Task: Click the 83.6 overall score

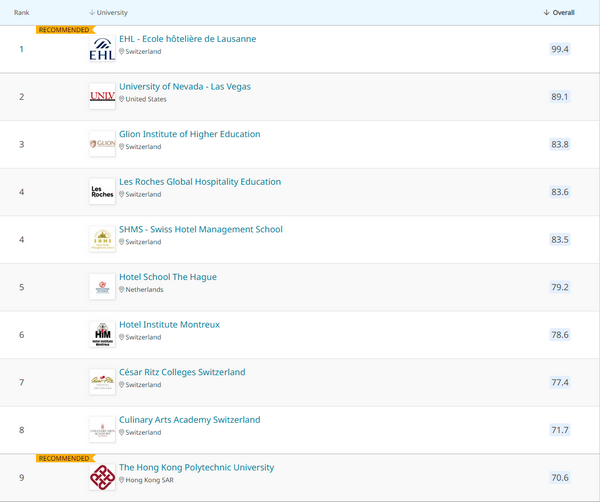Action: pos(560,192)
